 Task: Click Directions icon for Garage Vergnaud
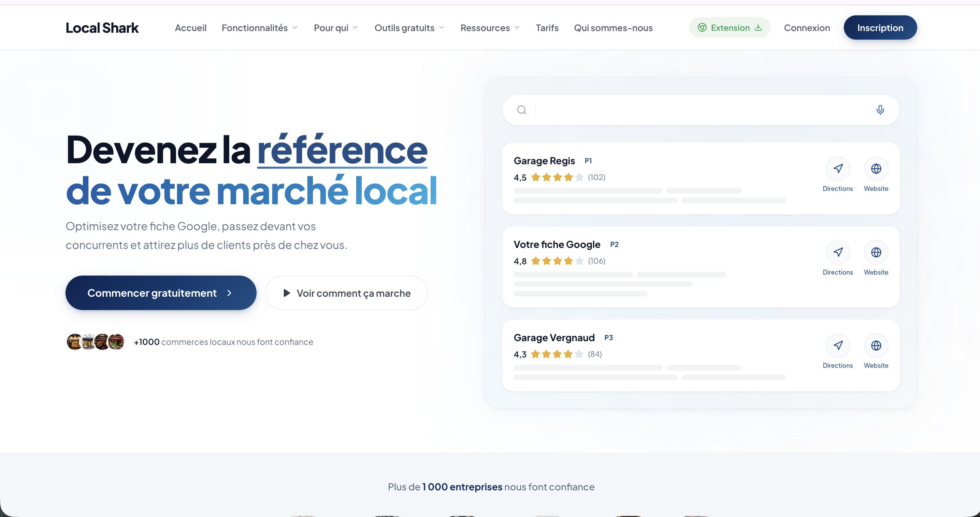point(838,346)
